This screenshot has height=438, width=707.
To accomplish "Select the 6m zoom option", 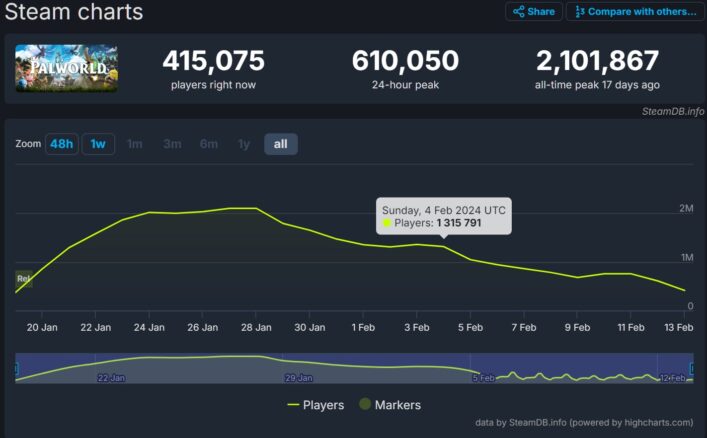I will click(x=209, y=144).
